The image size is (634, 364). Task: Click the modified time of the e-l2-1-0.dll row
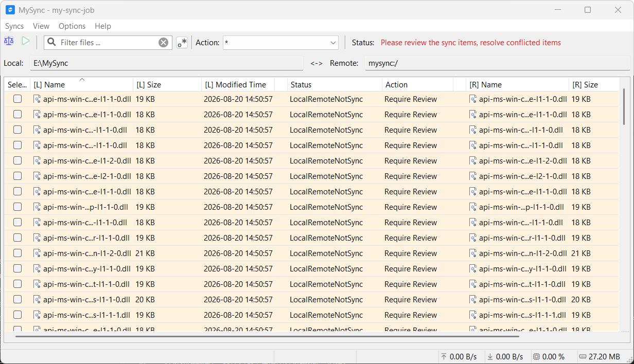238,176
